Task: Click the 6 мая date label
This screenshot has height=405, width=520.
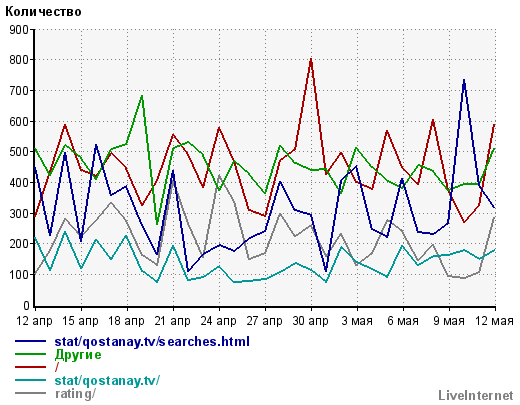Action: tap(403, 321)
